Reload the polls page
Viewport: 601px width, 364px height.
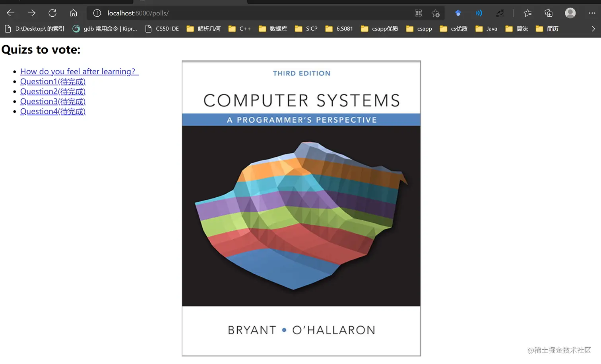coord(52,13)
